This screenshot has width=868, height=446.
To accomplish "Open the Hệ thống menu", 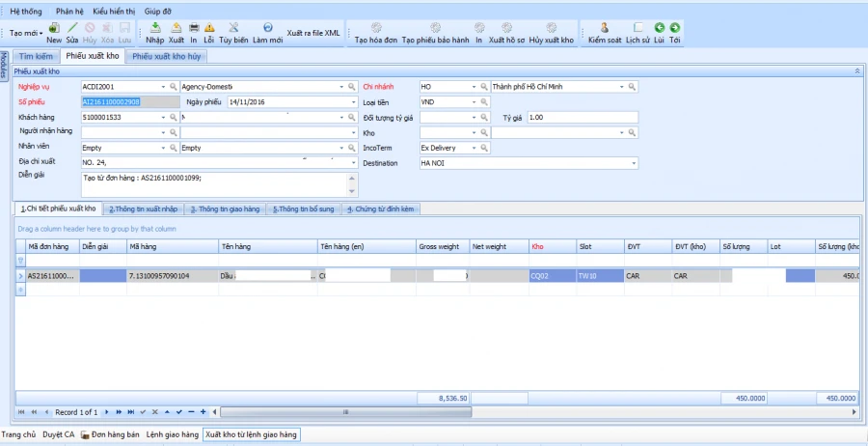I will click(26, 11).
